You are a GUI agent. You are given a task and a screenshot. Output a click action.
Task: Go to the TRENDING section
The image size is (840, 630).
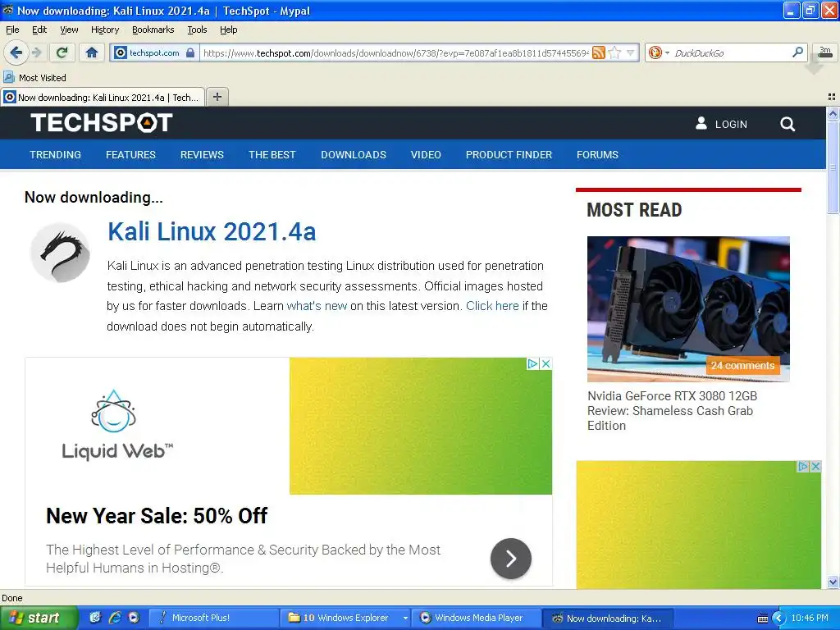point(55,155)
